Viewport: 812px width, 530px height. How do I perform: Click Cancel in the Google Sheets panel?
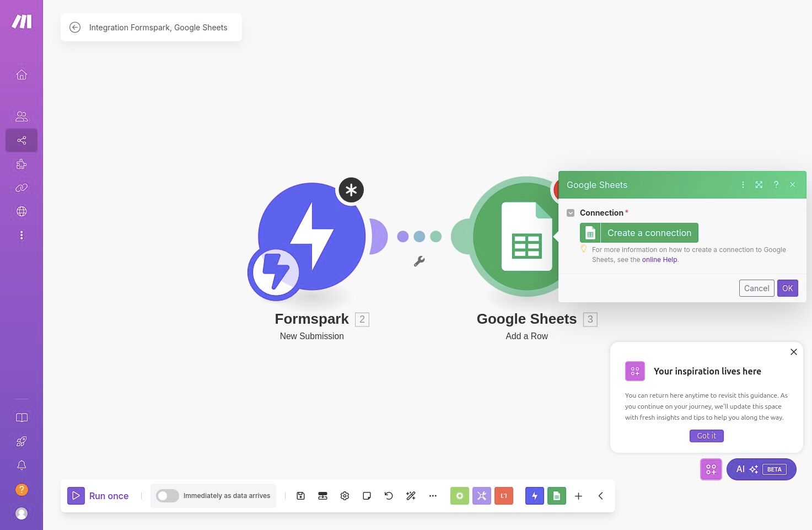point(756,288)
